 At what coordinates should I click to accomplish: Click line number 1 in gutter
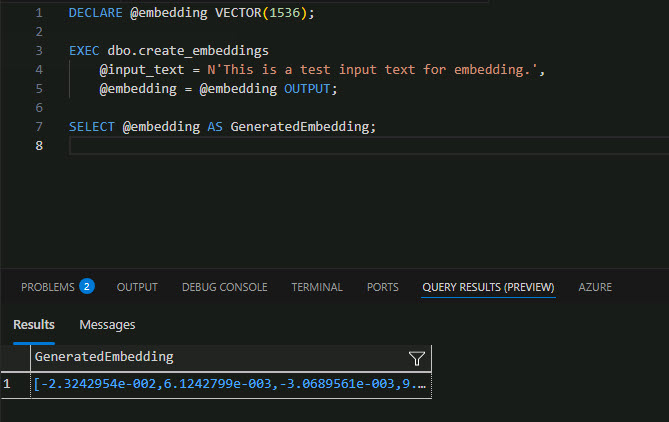pos(39,13)
